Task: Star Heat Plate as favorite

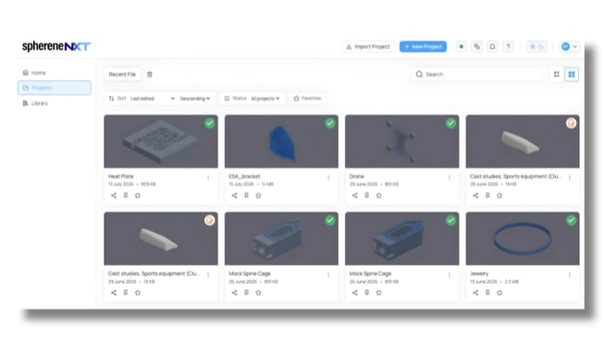Action: 138,196
